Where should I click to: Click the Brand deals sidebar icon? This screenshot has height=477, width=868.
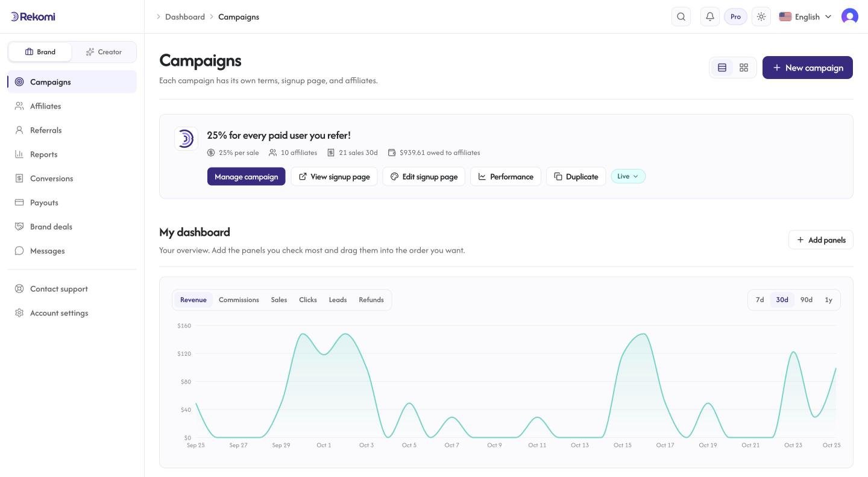pos(19,227)
